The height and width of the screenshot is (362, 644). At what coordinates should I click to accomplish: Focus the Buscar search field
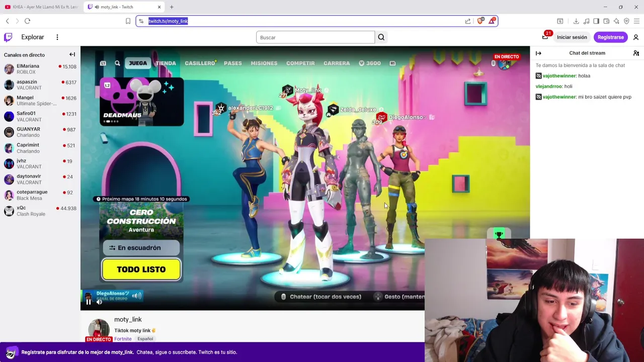click(315, 37)
